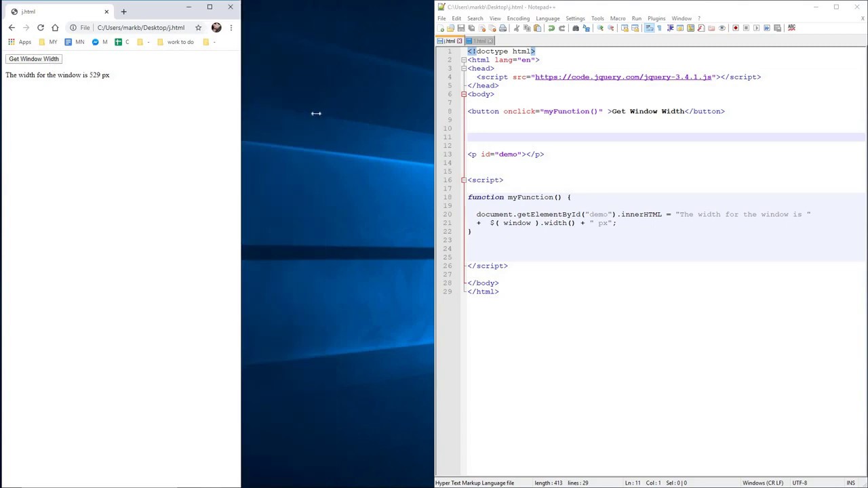Go back with Chrome's back arrow
The width and height of the screenshot is (868, 488).
(x=12, y=28)
